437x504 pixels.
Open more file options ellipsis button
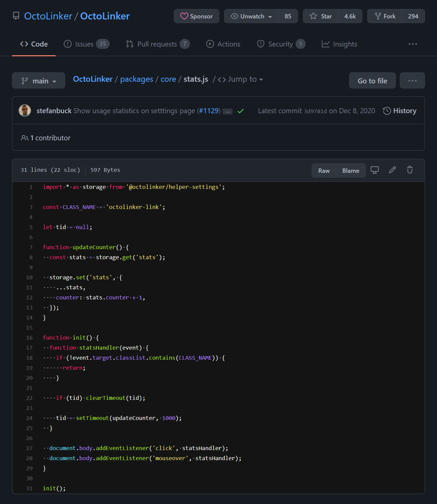pyautogui.click(x=412, y=81)
